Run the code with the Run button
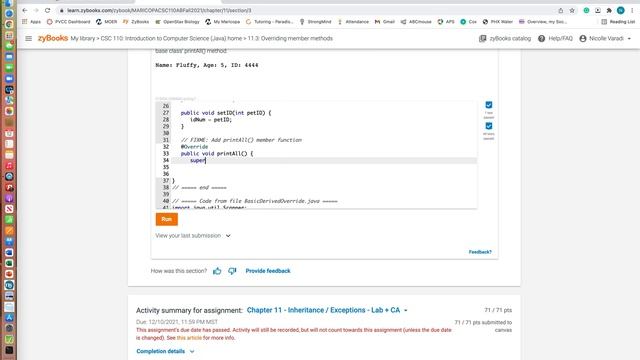 click(x=167, y=219)
